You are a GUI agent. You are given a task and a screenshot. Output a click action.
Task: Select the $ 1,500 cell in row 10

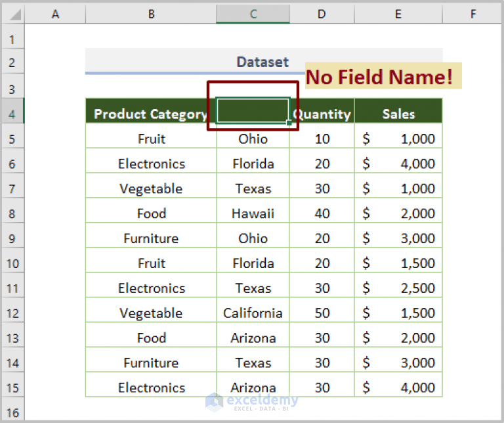[398, 260]
